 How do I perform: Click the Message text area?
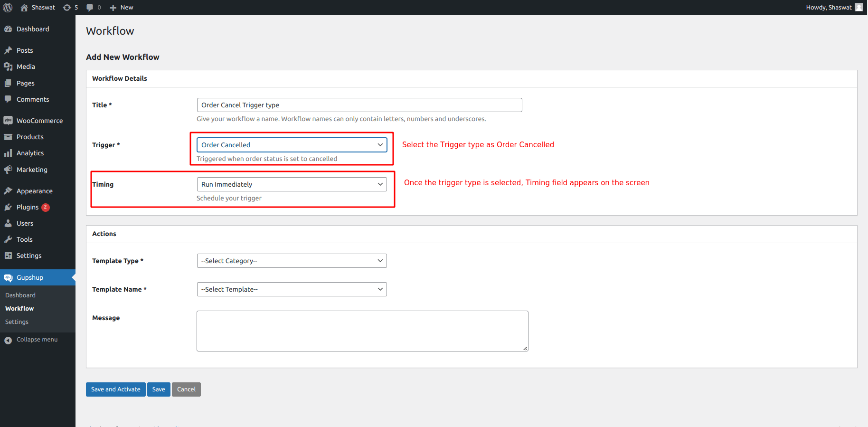(362, 331)
